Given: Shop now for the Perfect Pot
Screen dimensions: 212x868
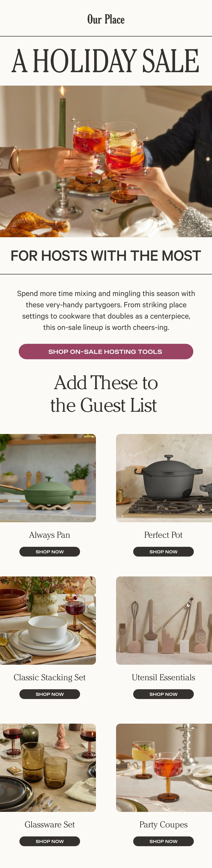Looking at the screenshot, I should coord(163,552).
